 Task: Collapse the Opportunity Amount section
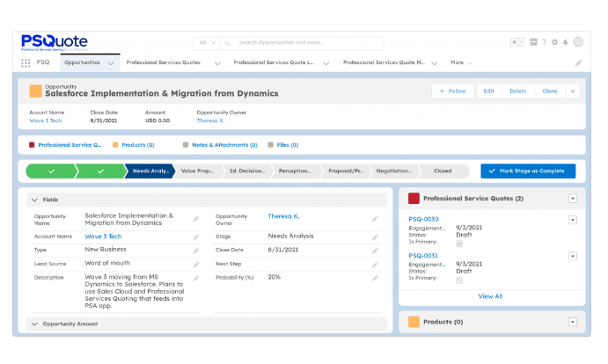coord(34,324)
